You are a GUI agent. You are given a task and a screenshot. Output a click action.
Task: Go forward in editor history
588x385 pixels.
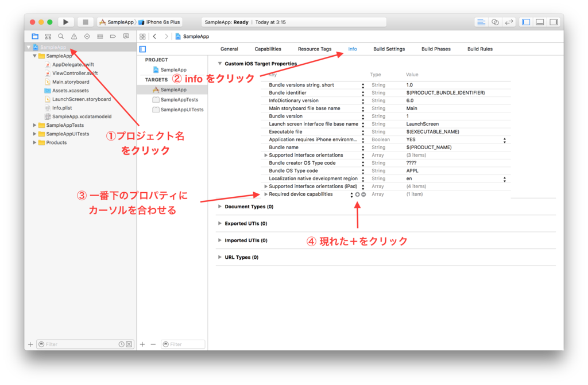[x=166, y=36]
